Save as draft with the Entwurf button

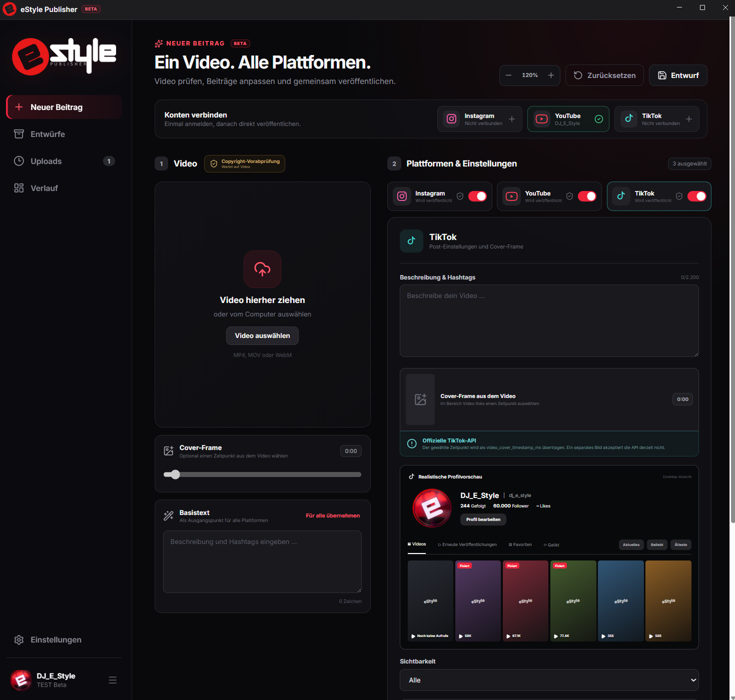[x=678, y=75]
